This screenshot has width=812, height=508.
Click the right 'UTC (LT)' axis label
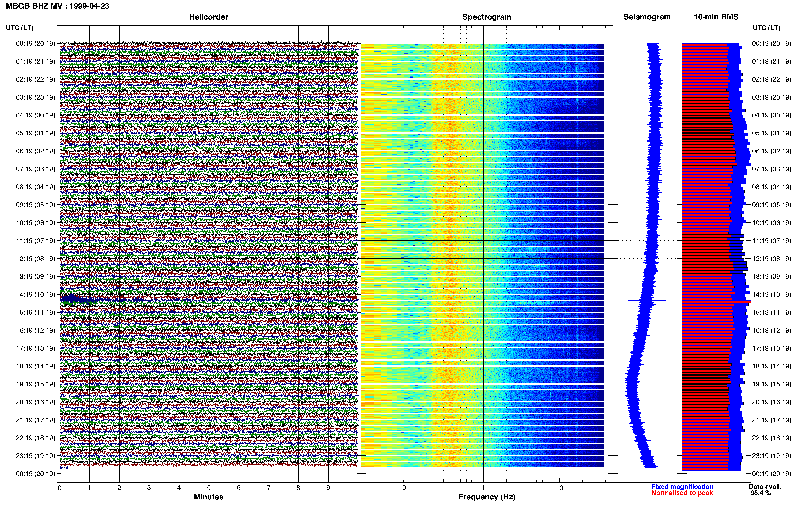click(766, 28)
